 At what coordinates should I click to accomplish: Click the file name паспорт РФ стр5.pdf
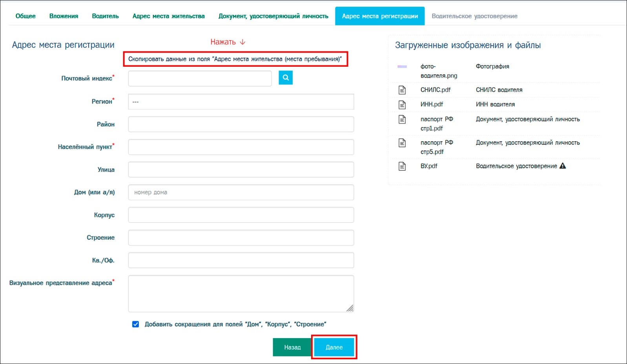click(437, 147)
